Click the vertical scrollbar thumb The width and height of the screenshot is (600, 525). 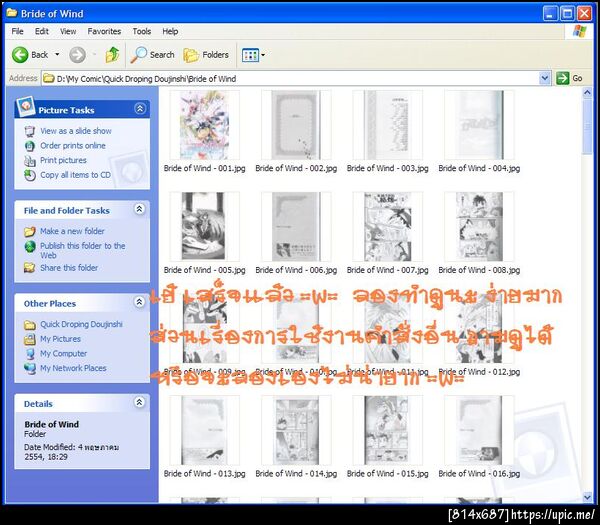point(587,126)
